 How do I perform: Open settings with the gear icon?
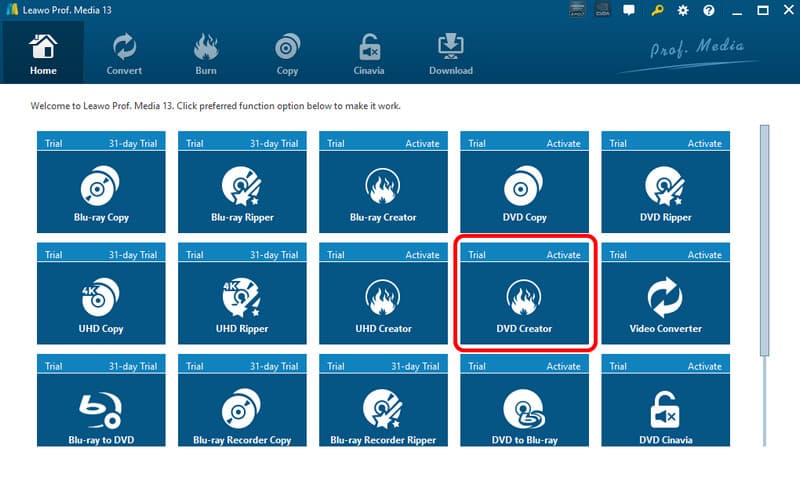[x=683, y=10]
